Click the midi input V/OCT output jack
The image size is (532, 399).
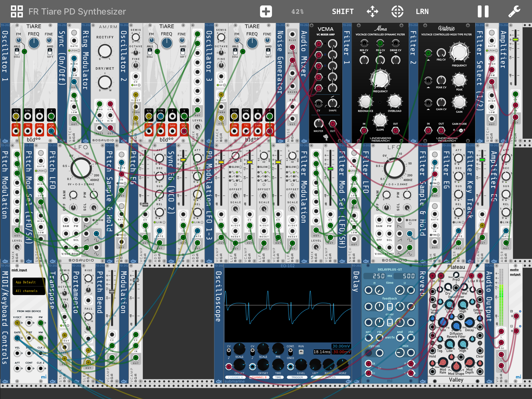click(x=17, y=323)
